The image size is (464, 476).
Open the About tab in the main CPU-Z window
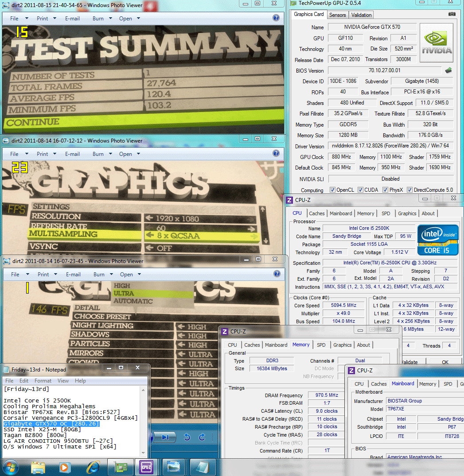click(x=428, y=213)
